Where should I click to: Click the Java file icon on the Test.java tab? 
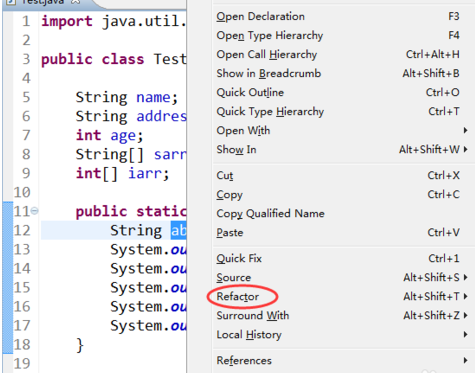pyautogui.click(x=11, y=2)
